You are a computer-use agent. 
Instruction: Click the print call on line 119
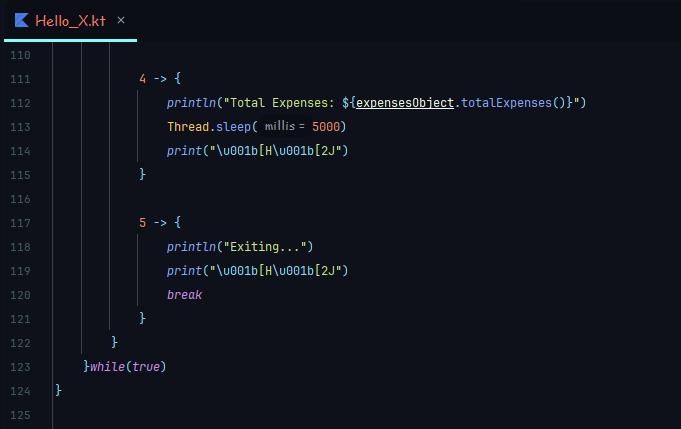(x=185, y=271)
